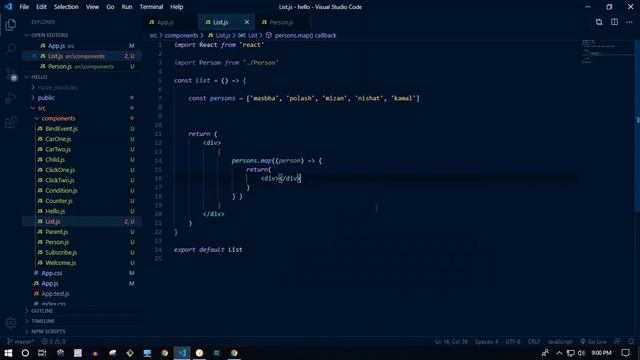Open Task View on the taskbar
The image size is (640, 360).
coord(42,353)
